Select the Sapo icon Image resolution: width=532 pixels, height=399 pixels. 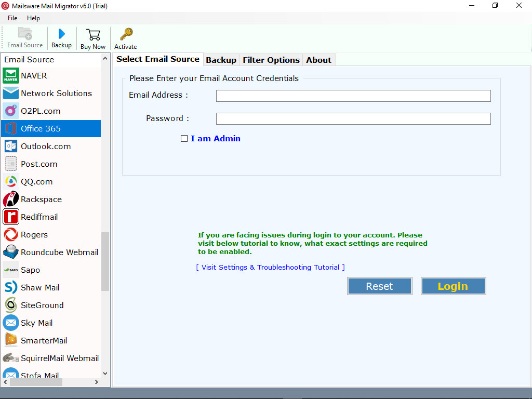(x=11, y=270)
